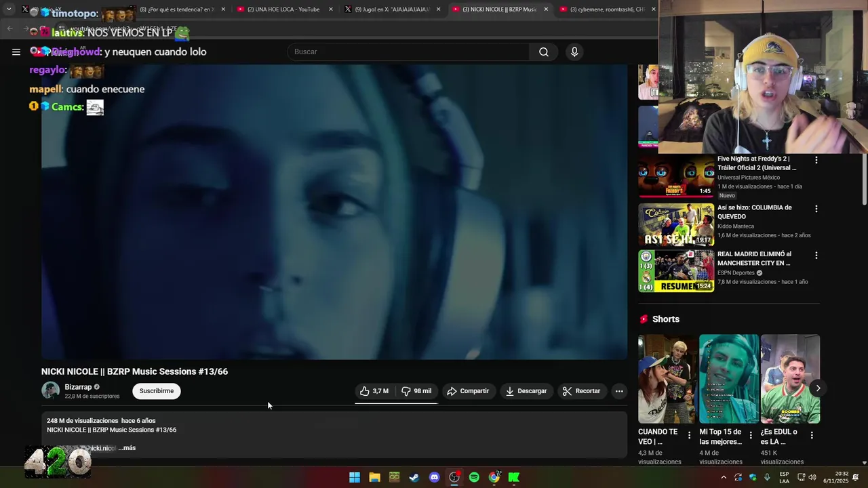The image size is (868, 488).
Task: Switch to ¿Por qué es tendencia? tab
Action: click(x=176, y=9)
